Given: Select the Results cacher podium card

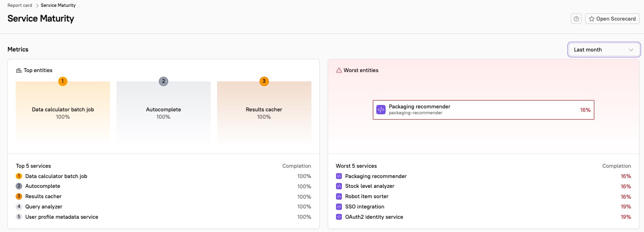Looking at the screenshot, I should [264, 112].
